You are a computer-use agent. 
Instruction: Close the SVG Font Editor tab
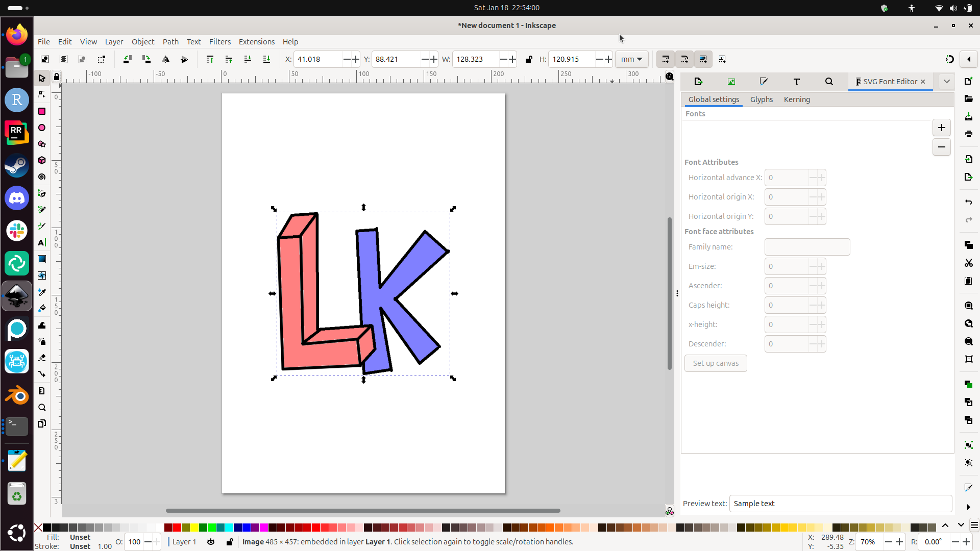tap(923, 82)
